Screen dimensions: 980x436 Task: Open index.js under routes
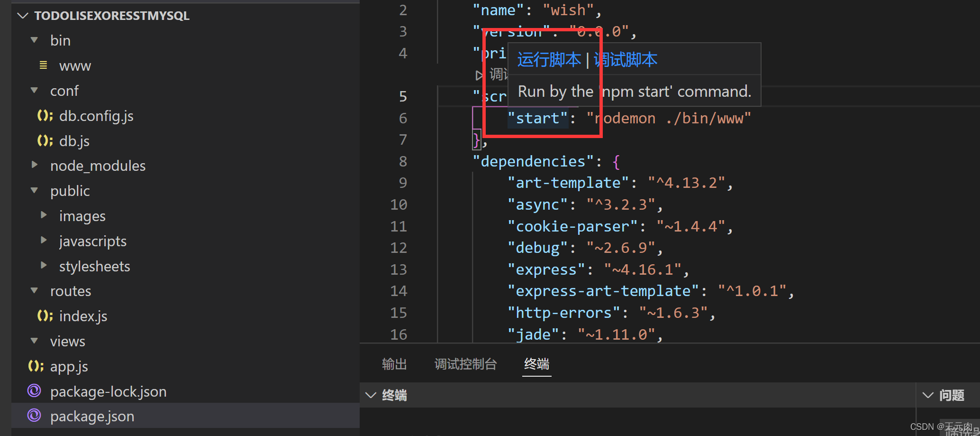tap(83, 316)
